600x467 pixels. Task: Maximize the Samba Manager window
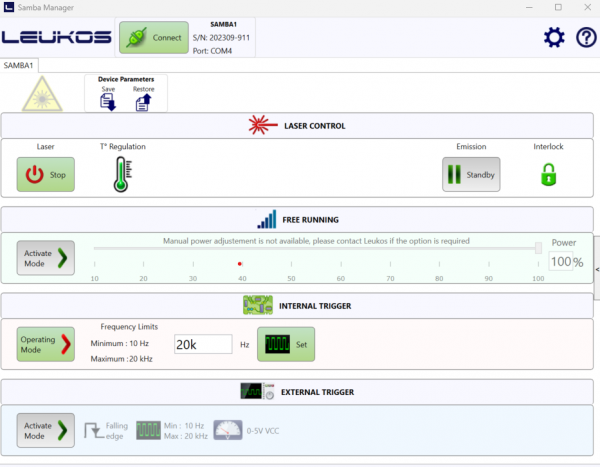pos(558,7)
